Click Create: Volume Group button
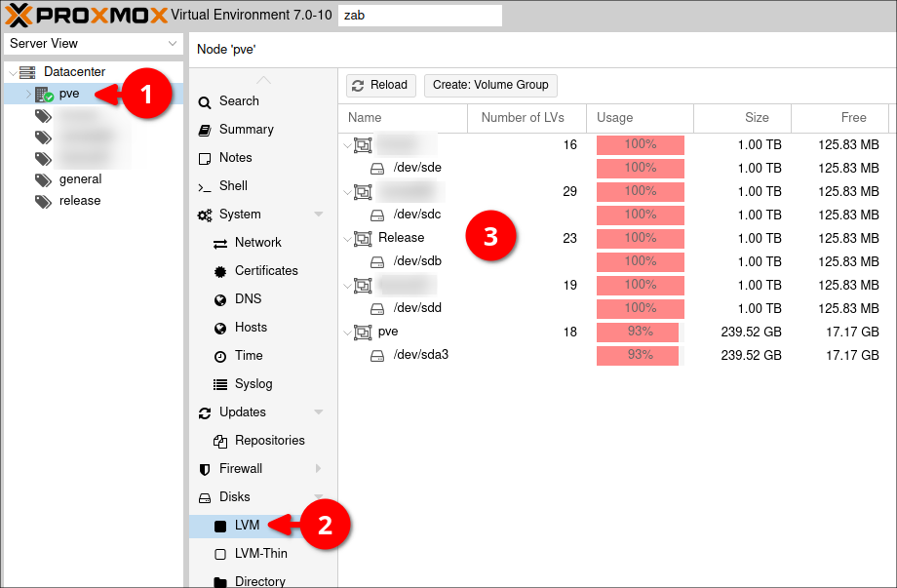897x588 pixels. click(490, 85)
